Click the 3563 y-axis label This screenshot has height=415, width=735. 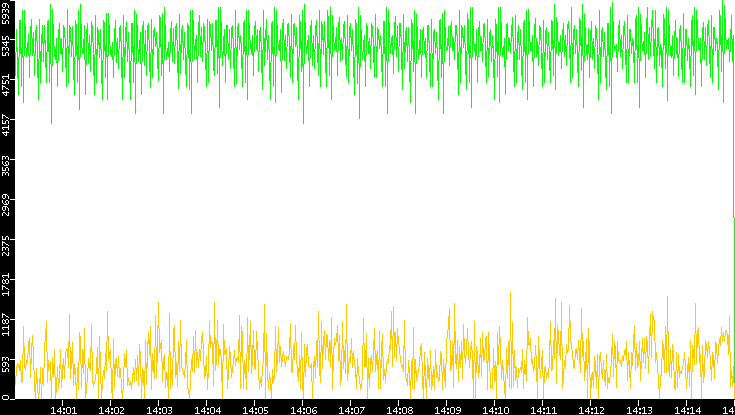point(6,166)
